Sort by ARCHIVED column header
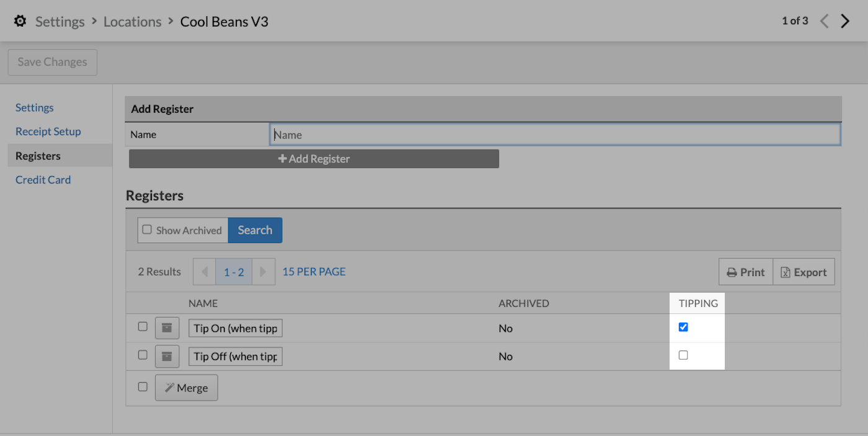This screenshot has height=436, width=868. coord(524,303)
